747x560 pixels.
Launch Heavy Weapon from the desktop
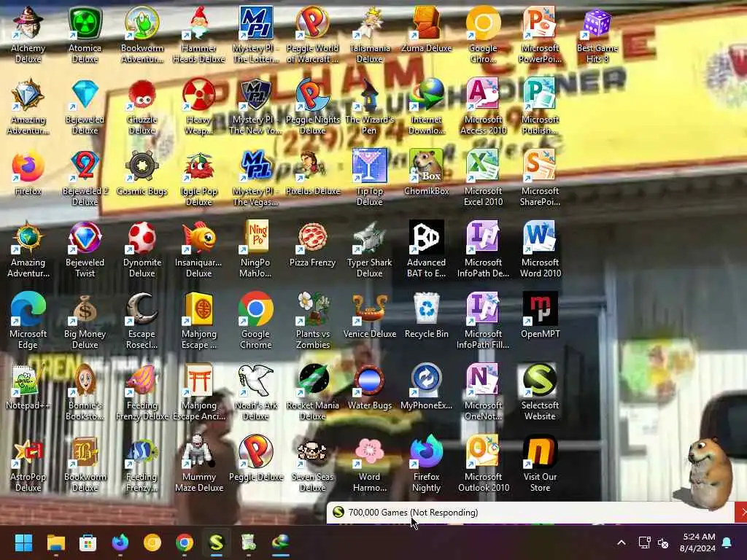198,106
